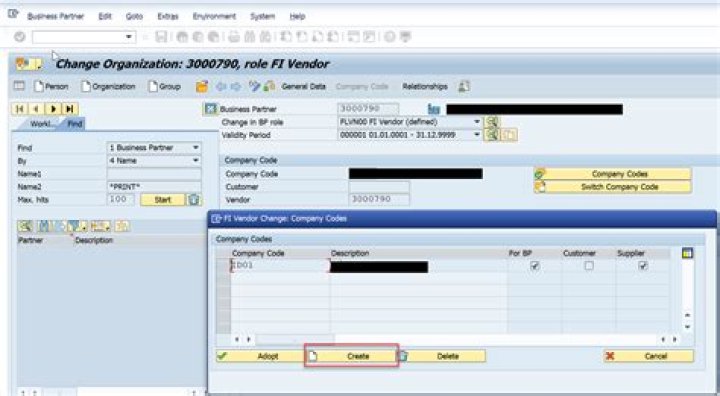Click the Save disk icon

(161, 37)
